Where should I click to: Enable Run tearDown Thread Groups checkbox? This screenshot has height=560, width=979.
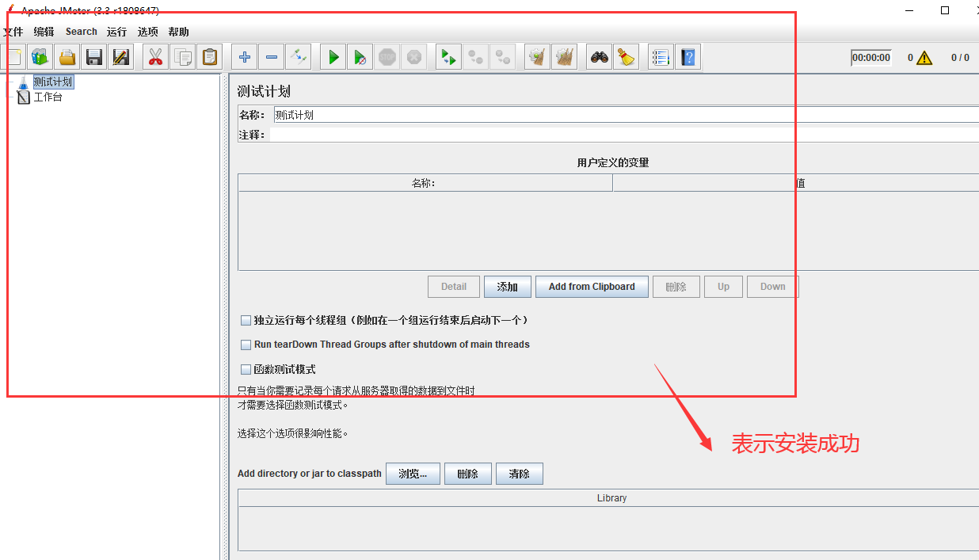coord(246,345)
